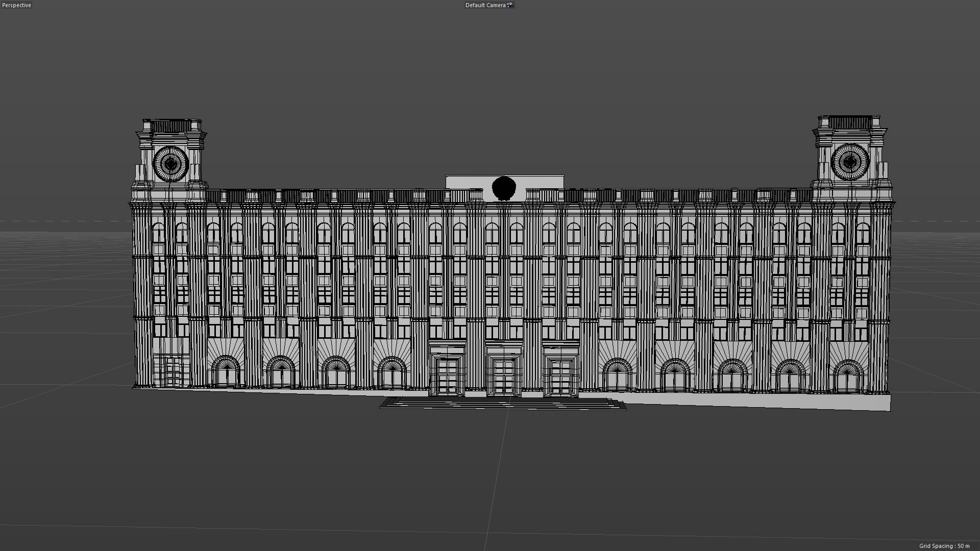Click the Perspective view label

click(17, 5)
